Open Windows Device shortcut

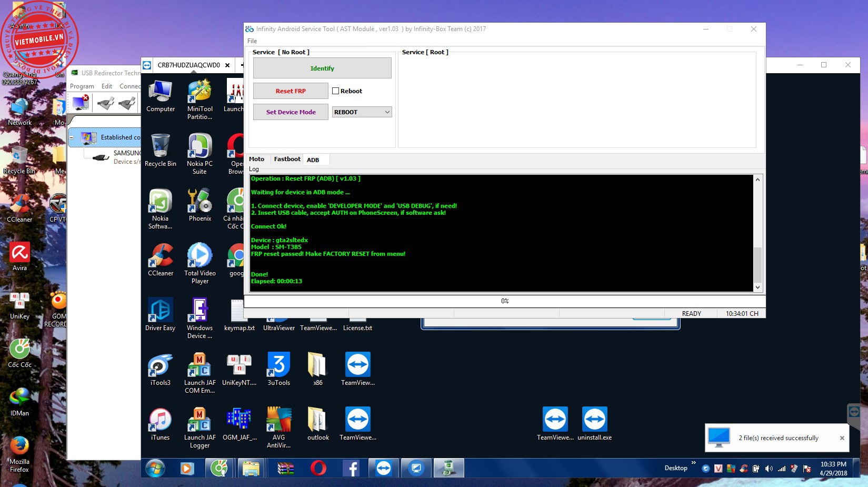point(199,318)
